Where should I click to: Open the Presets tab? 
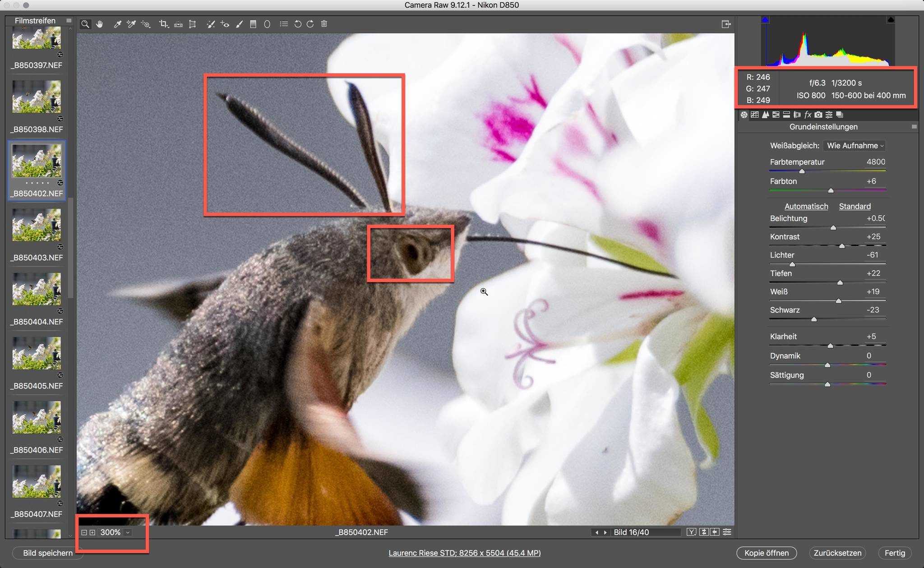(829, 115)
